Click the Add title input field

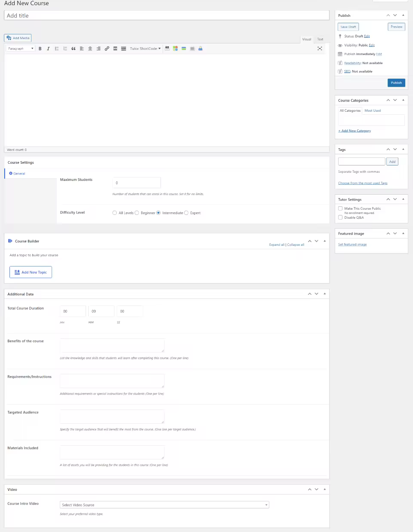(167, 15)
